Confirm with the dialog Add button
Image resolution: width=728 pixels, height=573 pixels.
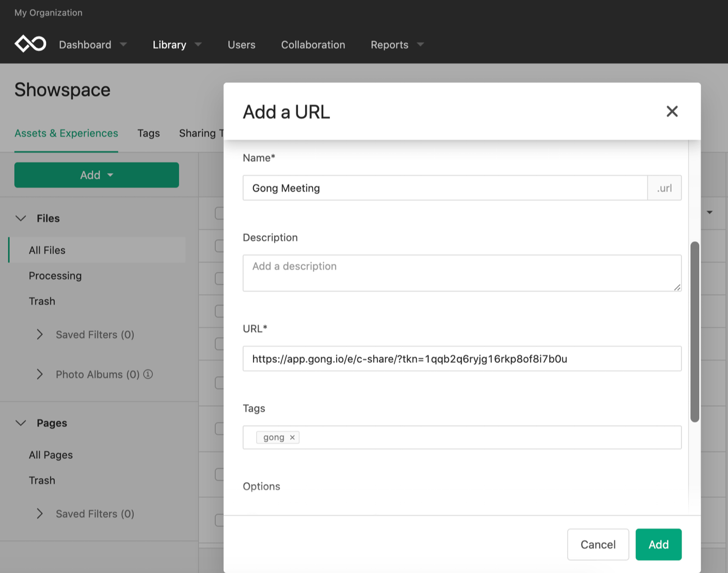(658, 544)
